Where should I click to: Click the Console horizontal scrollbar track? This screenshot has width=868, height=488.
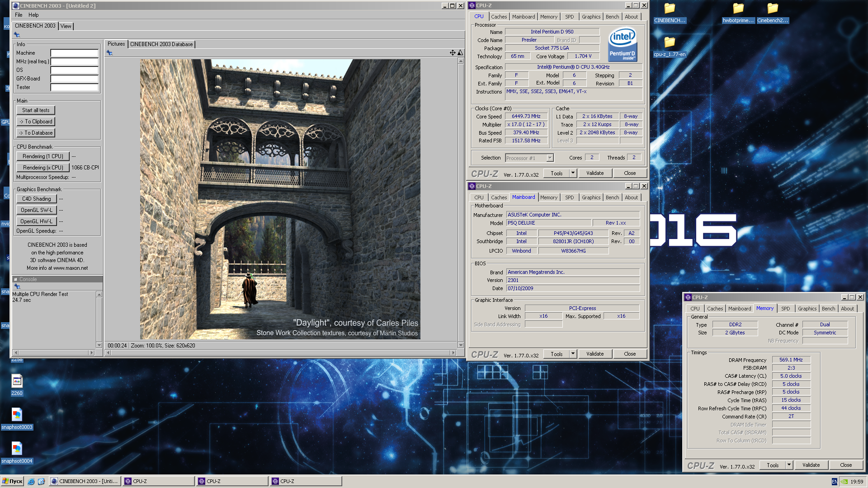pyautogui.click(x=53, y=353)
